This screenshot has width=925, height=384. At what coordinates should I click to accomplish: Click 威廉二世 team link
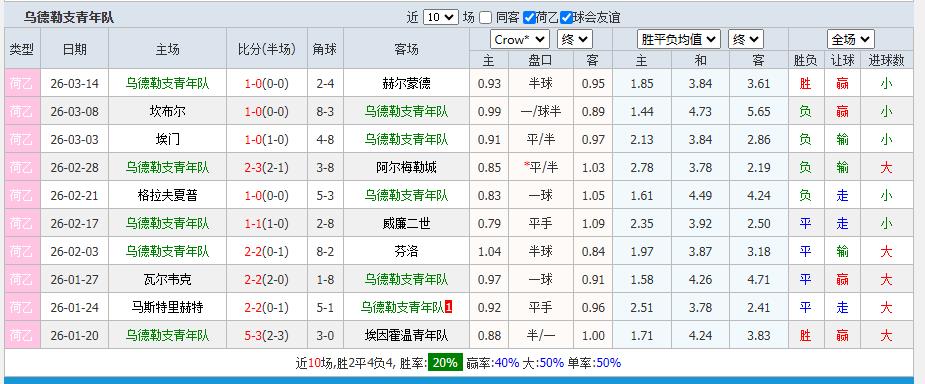click(x=406, y=224)
